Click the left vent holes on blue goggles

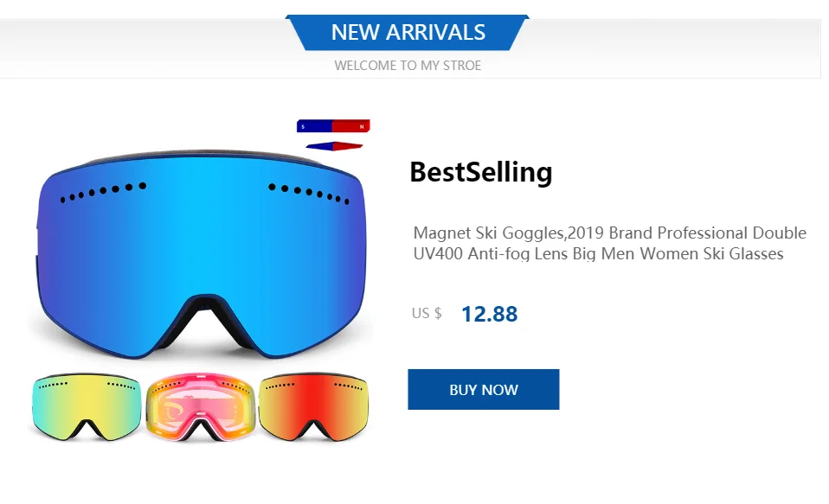pyautogui.click(x=103, y=192)
